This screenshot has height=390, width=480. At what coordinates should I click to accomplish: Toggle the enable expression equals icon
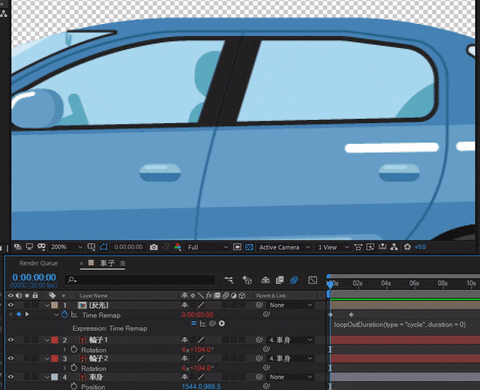coord(194,323)
